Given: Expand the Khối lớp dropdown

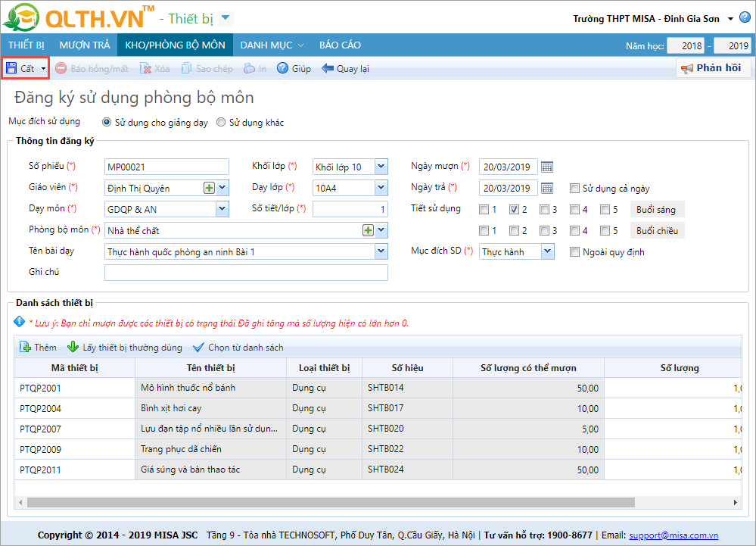Looking at the screenshot, I should point(381,167).
